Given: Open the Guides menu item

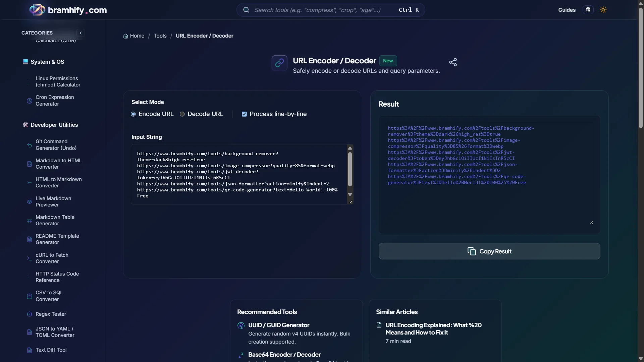Looking at the screenshot, I should 567,10.
